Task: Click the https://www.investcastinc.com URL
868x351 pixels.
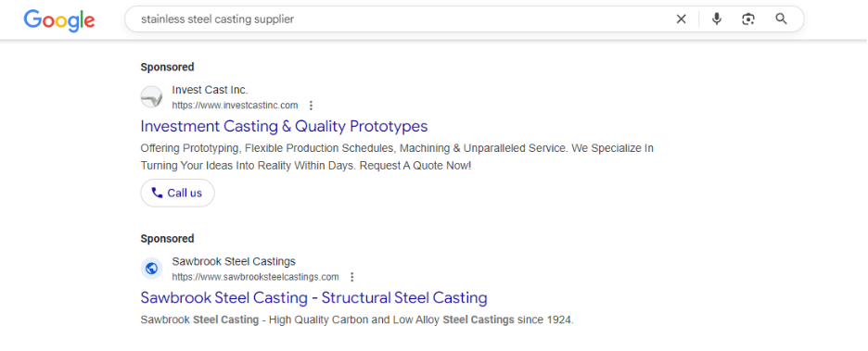Action: (235, 105)
